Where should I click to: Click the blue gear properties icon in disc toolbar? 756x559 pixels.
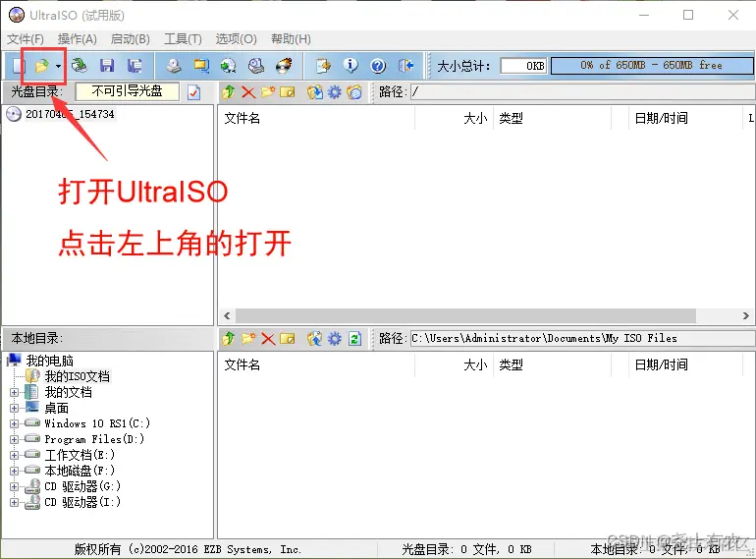tap(334, 91)
